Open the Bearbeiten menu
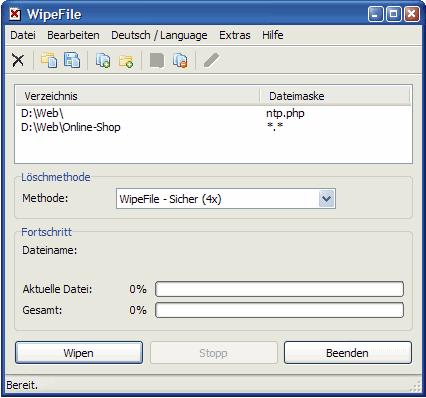 (x=73, y=35)
